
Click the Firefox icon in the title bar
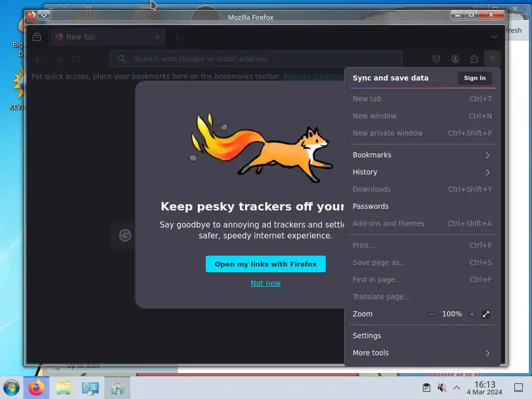(32, 15)
